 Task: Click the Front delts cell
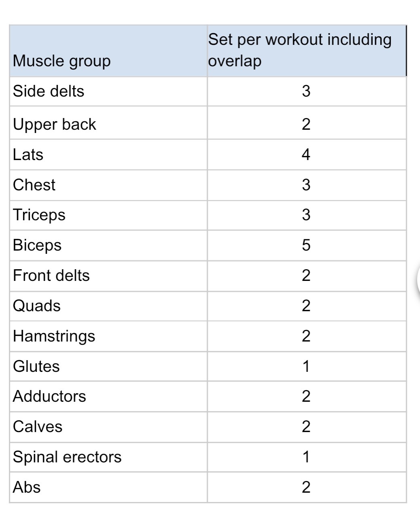pyautogui.click(x=108, y=276)
